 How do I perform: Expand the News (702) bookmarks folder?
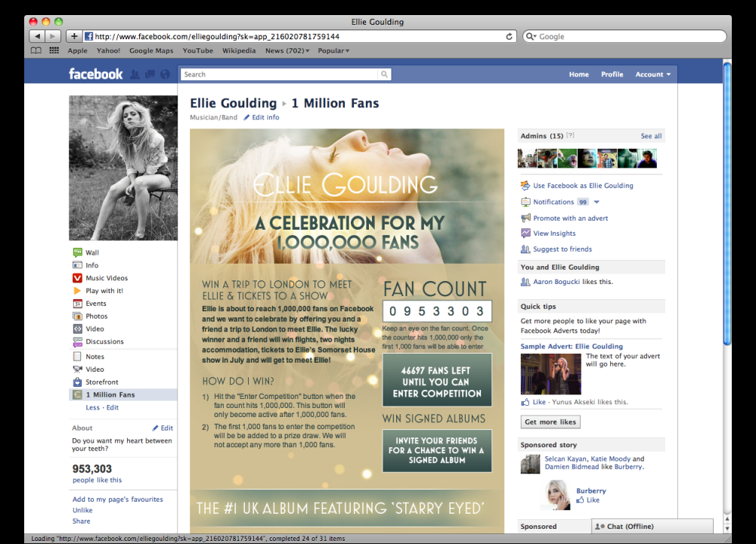pyautogui.click(x=287, y=51)
